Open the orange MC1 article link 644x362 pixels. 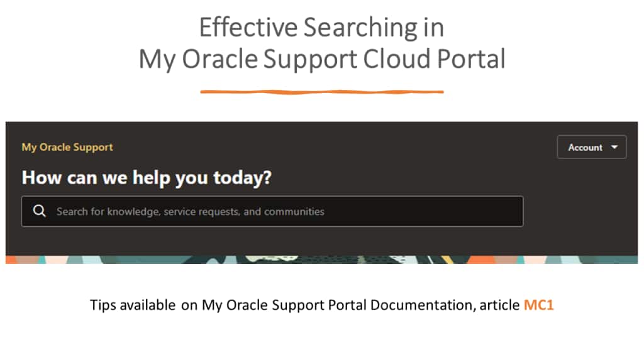tap(538, 305)
